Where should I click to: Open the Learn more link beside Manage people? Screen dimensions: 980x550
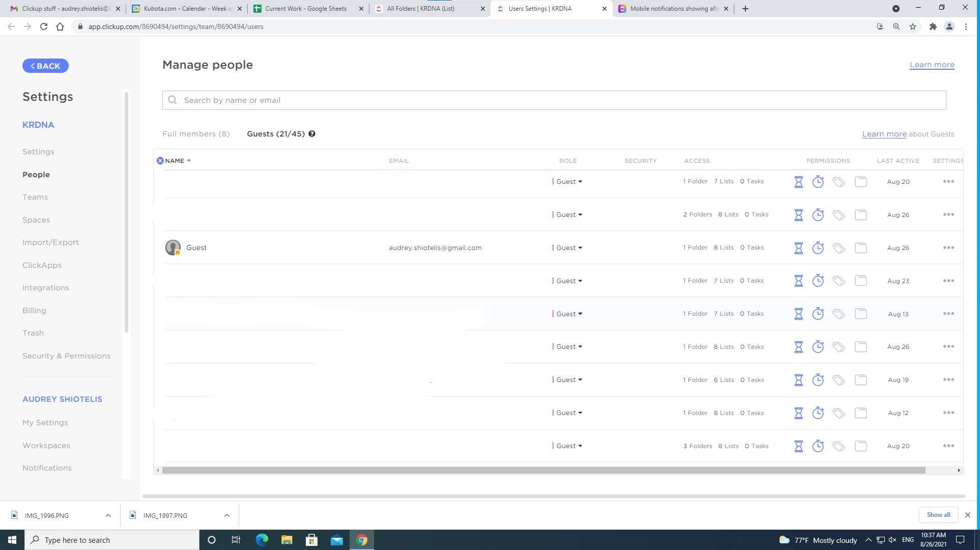[x=932, y=65]
